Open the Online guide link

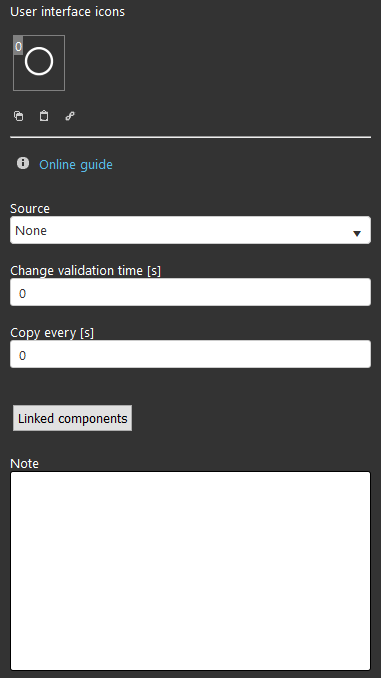tap(76, 164)
